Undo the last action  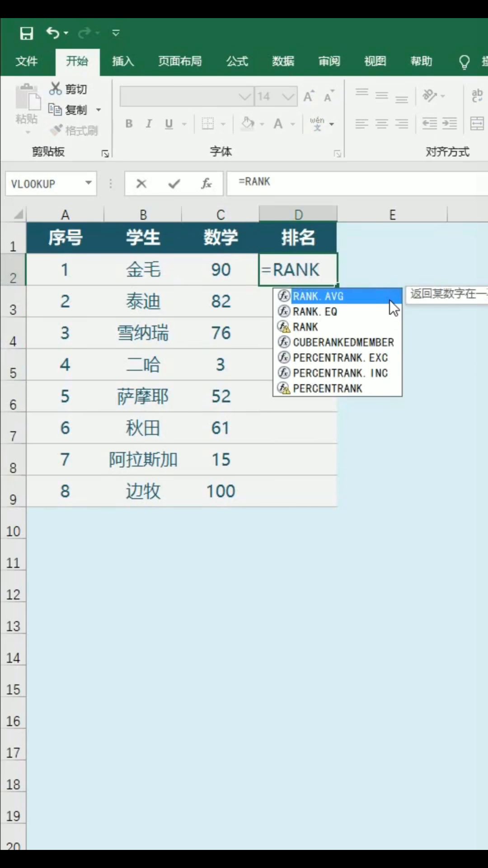[x=53, y=33]
